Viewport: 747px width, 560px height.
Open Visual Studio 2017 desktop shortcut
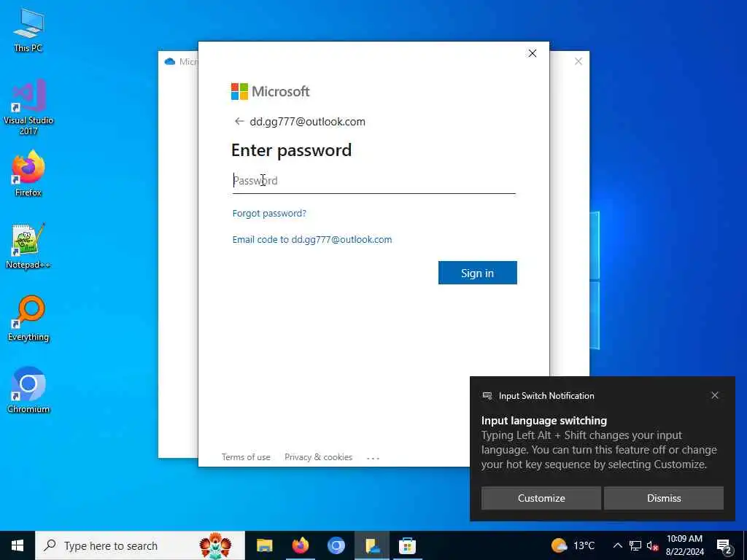[x=28, y=106]
